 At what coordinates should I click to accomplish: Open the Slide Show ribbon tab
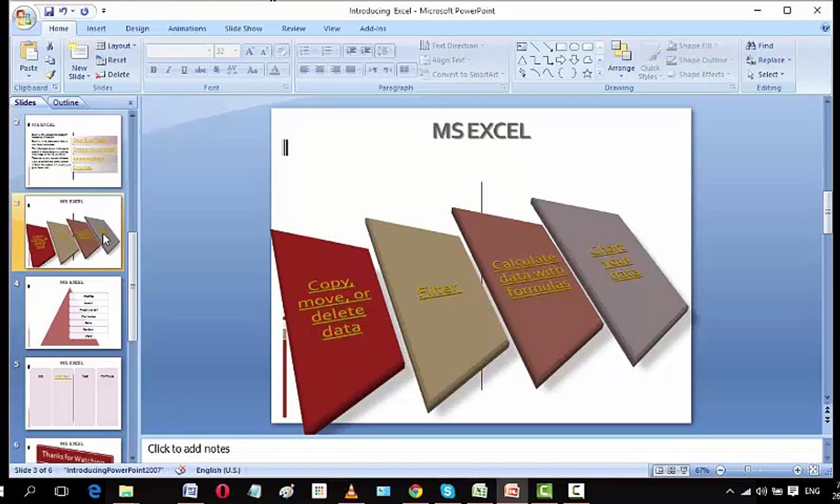244,29
